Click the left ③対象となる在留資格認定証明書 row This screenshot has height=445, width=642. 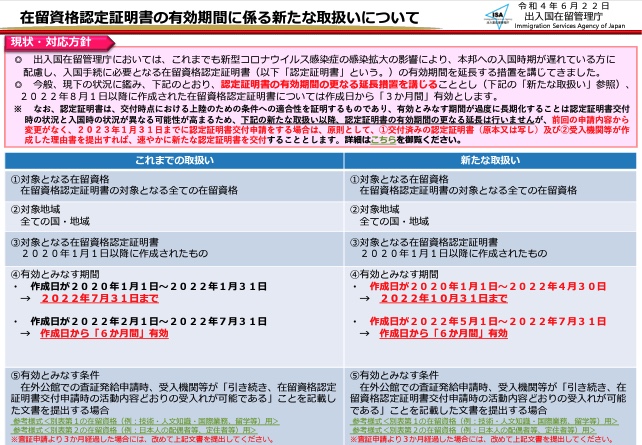click(x=163, y=246)
